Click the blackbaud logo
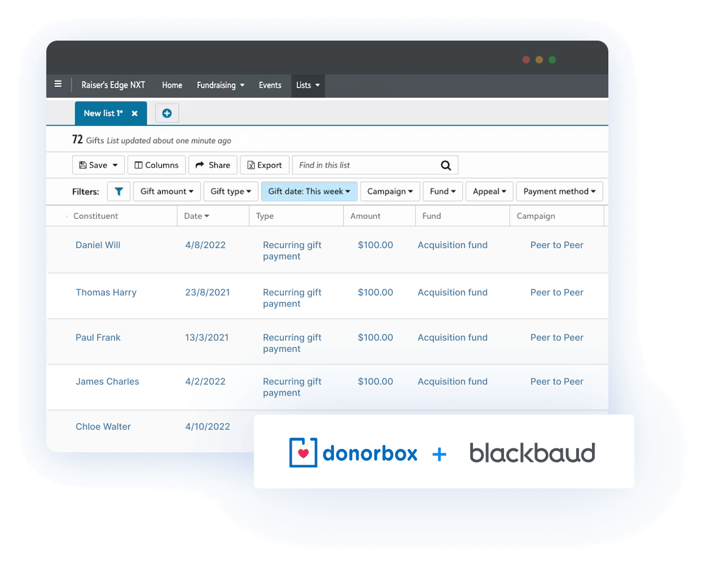 pyautogui.click(x=533, y=453)
